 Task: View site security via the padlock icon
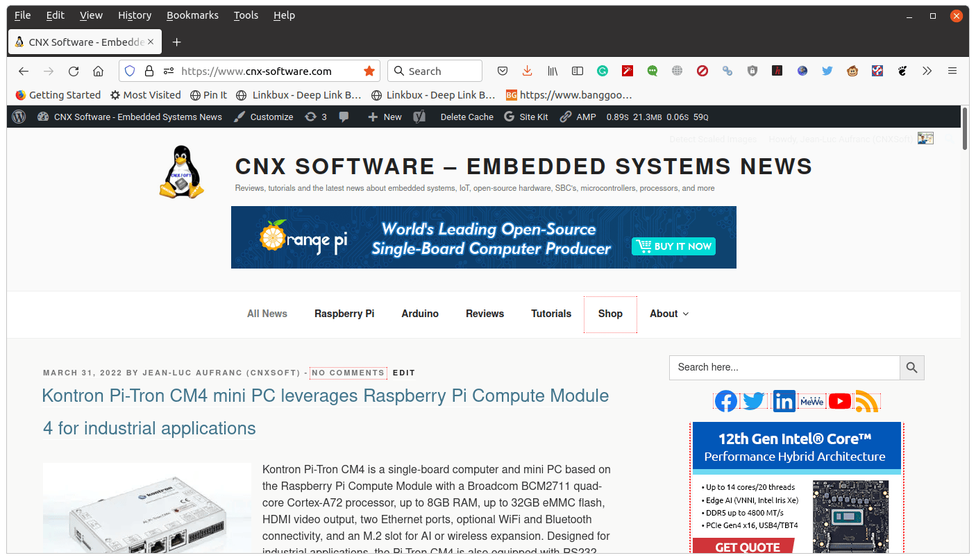[149, 71]
